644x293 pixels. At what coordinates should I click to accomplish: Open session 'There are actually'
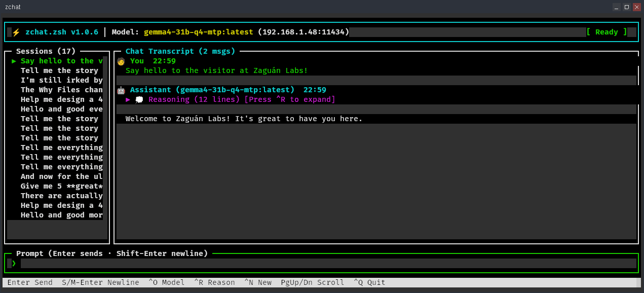tap(62, 196)
